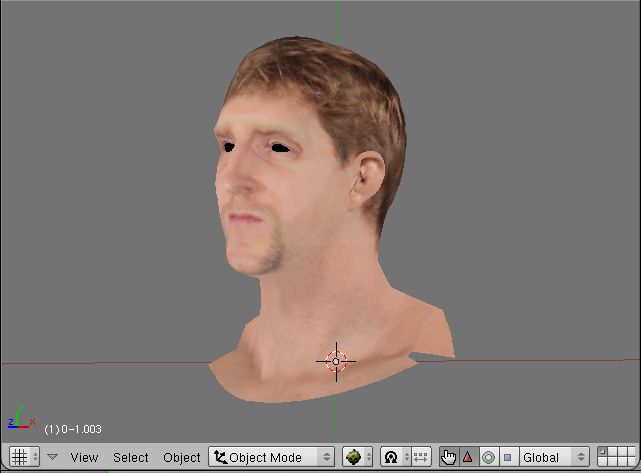Expand the Global orientation dropdown
Image resolution: width=641 pixels, height=473 pixels.
click(553, 457)
